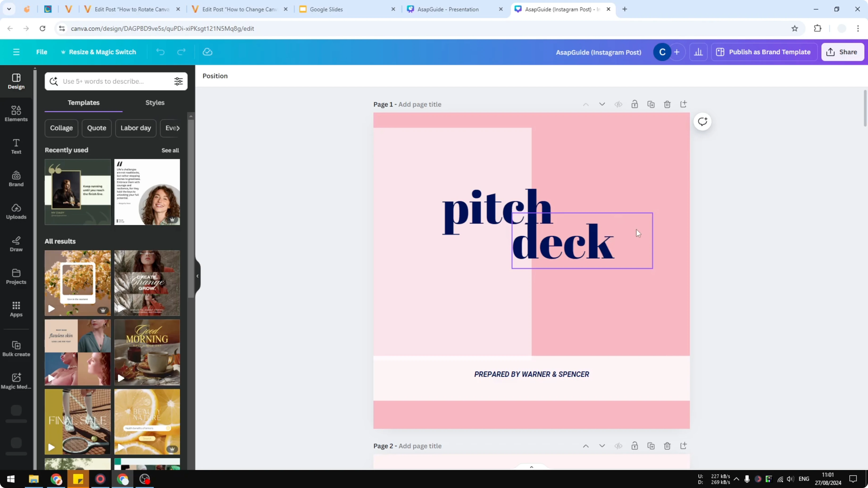Image resolution: width=868 pixels, height=488 pixels.
Task: Open File Explorer from taskbar
Action: click(x=34, y=479)
